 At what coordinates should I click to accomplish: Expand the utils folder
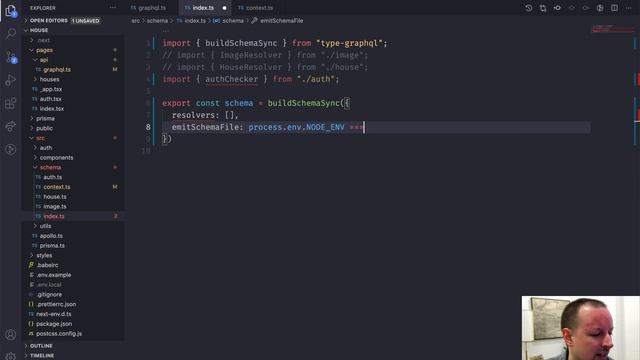point(45,226)
